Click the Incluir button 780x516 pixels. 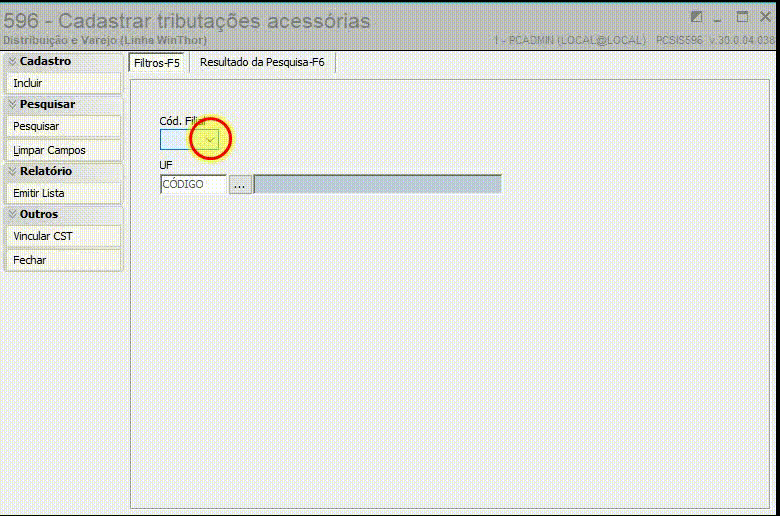63,83
